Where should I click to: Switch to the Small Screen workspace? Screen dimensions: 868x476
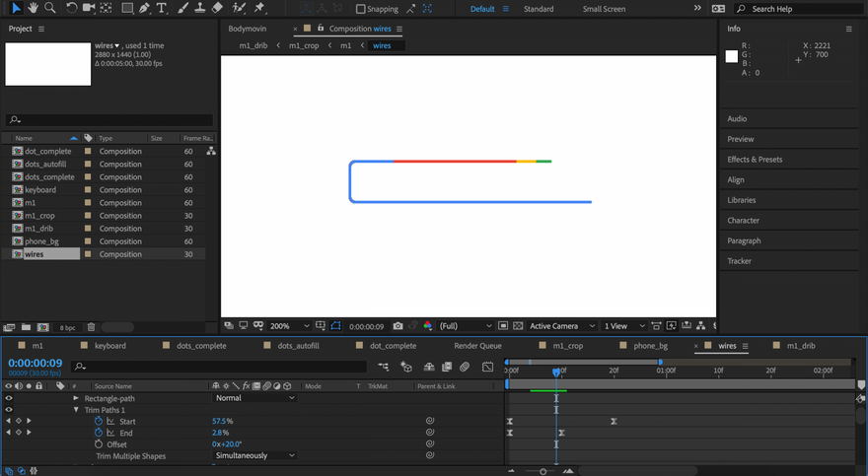pyautogui.click(x=604, y=9)
